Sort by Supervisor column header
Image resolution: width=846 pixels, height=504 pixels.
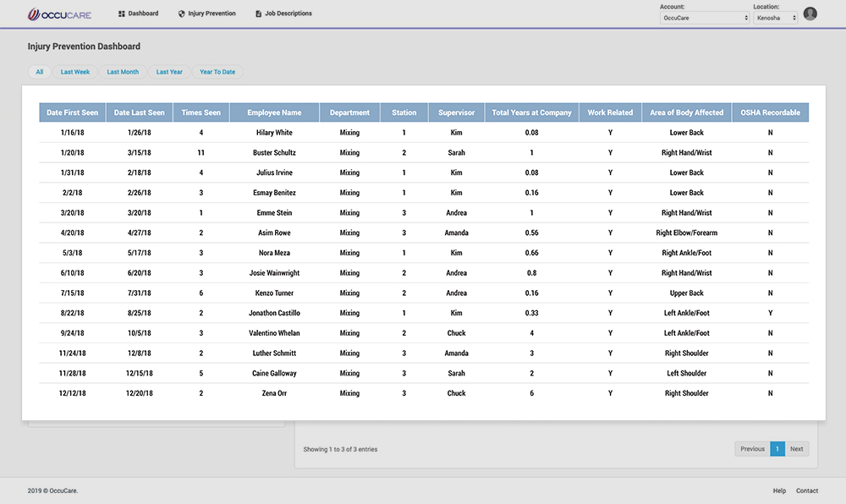(x=457, y=112)
